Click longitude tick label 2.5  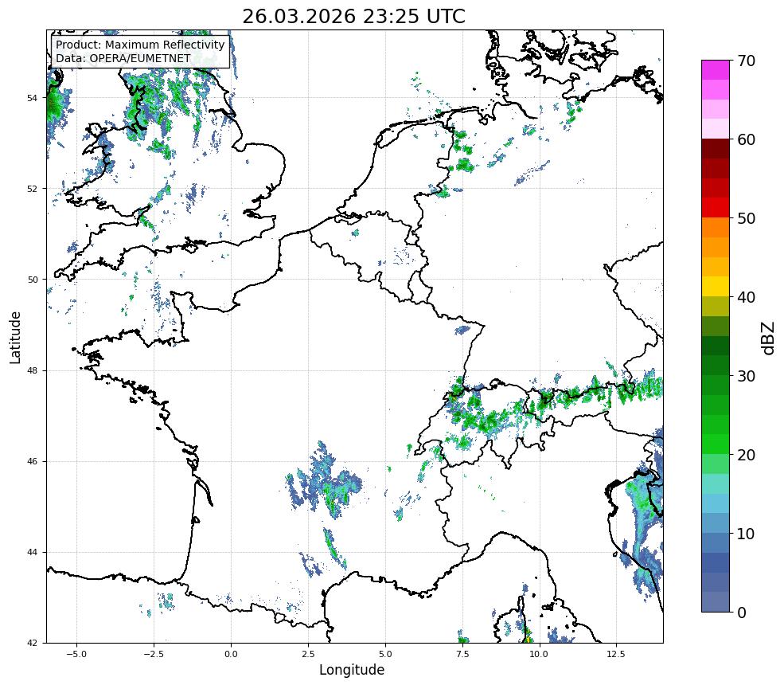308,654
